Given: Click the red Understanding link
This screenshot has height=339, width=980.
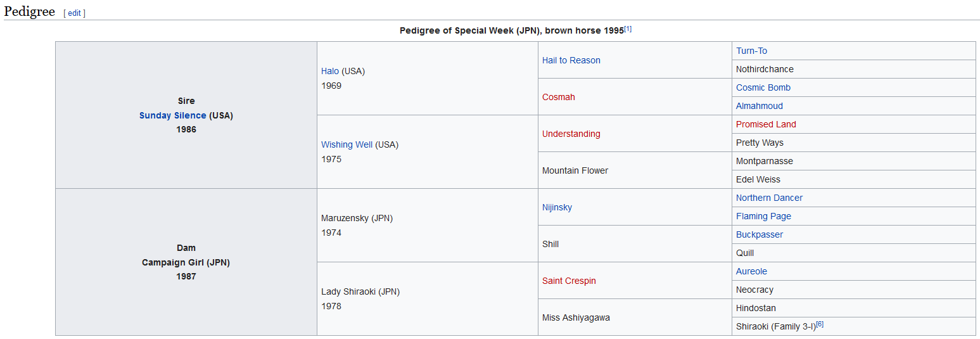Looking at the screenshot, I should point(571,134).
